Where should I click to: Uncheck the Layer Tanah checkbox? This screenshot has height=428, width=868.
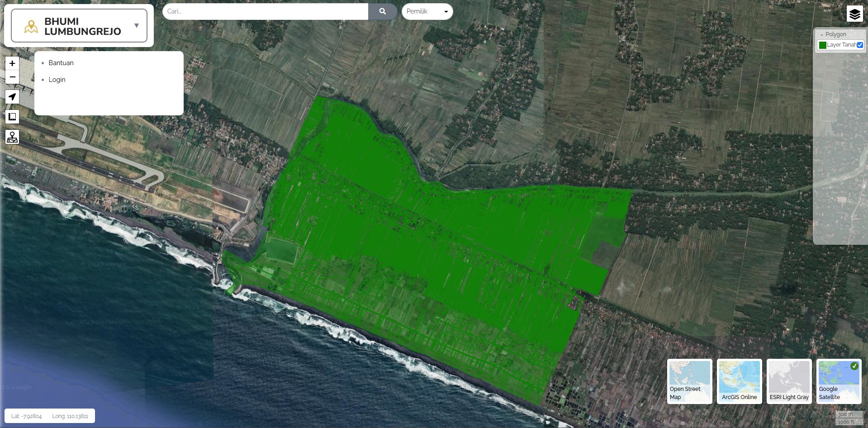click(x=860, y=45)
